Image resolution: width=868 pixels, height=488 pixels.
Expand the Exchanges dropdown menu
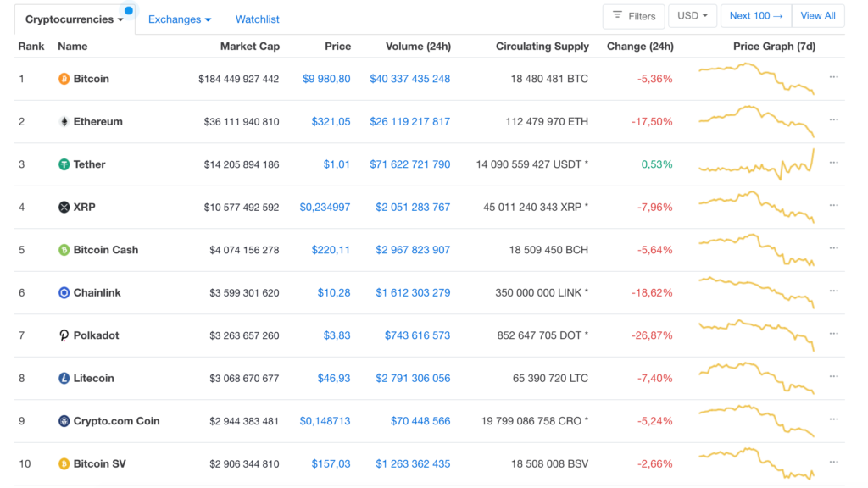coord(180,19)
